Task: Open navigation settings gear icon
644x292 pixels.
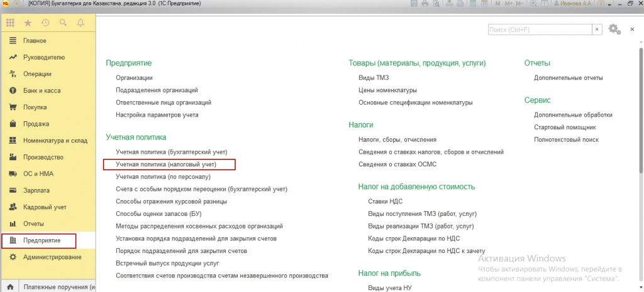Action: point(614,29)
